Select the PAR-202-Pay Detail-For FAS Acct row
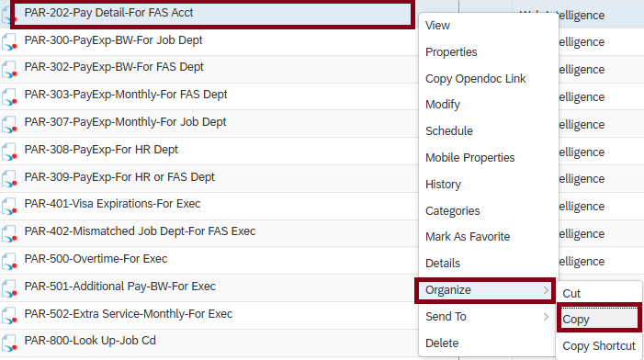The image size is (644, 360). click(212, 14)
